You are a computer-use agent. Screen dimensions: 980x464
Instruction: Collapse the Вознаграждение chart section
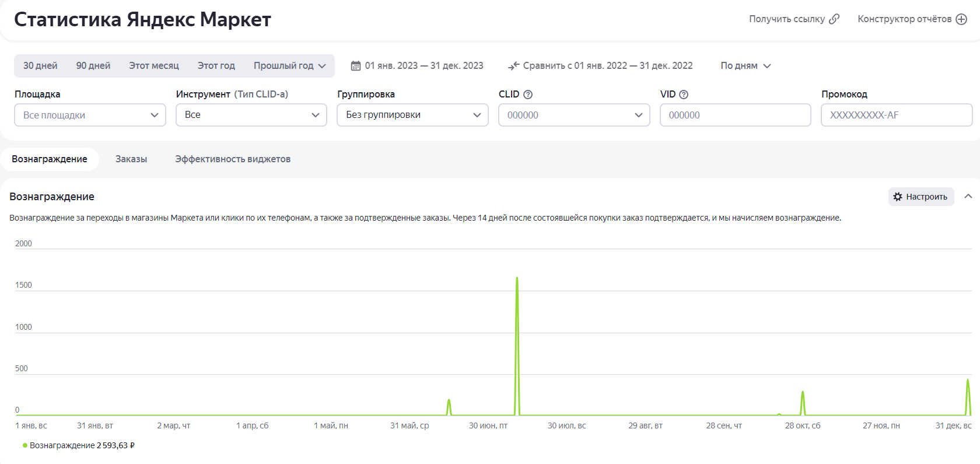[x=968, y=197]
